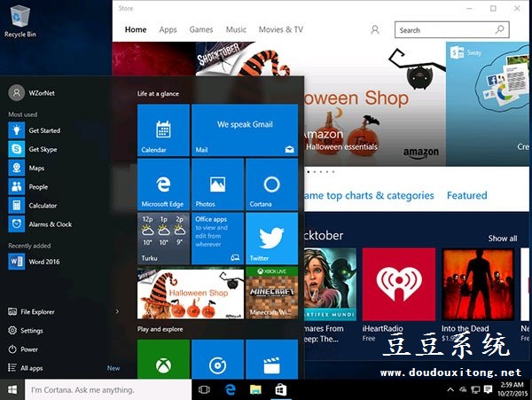The width and height of the screenshot is (532, 400).
Task: Open Maps from the Most used list
Action: [27, 168]
